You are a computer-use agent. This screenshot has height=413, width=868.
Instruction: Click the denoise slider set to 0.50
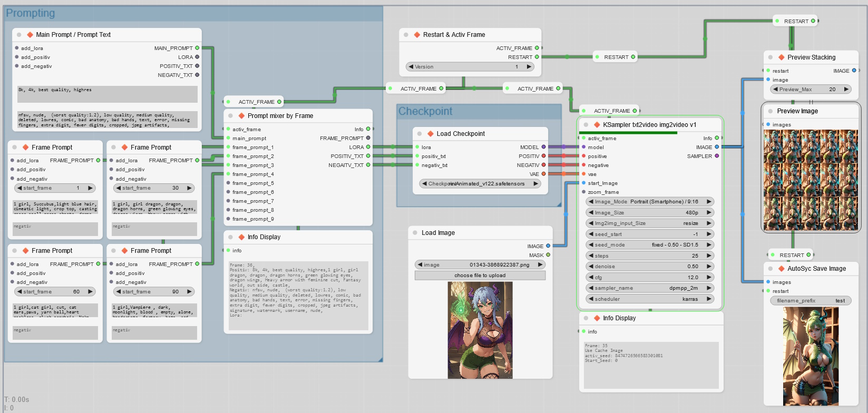650,267
